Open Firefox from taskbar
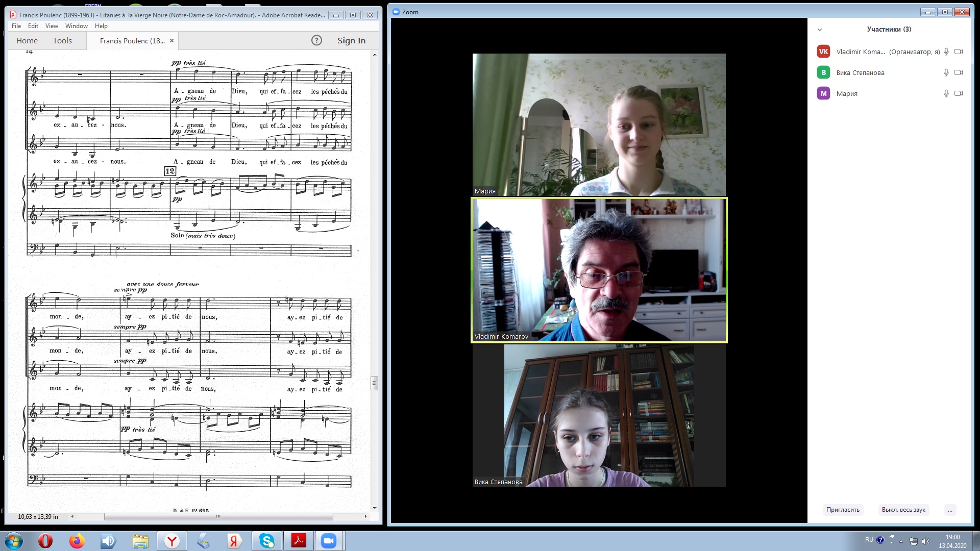Image resolution: width=980 pixels, height=551 pixels. click(77, 541)
